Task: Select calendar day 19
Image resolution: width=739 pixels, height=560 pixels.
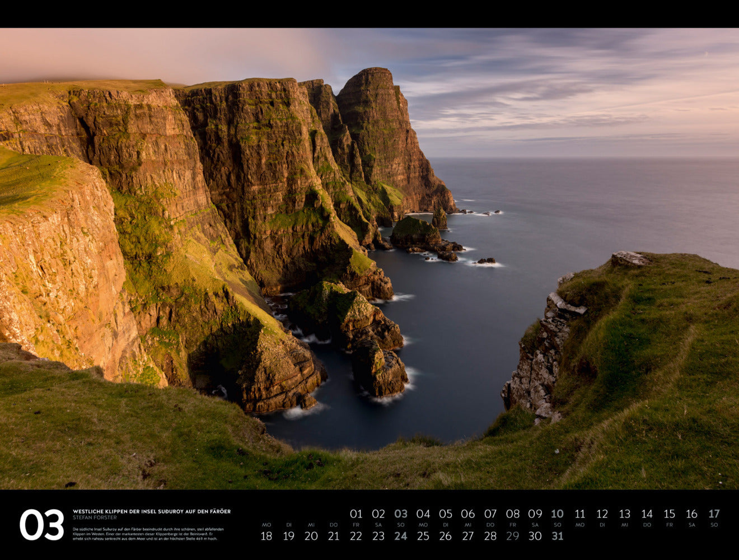Action: pyautogui.click(x=289, y=536)
